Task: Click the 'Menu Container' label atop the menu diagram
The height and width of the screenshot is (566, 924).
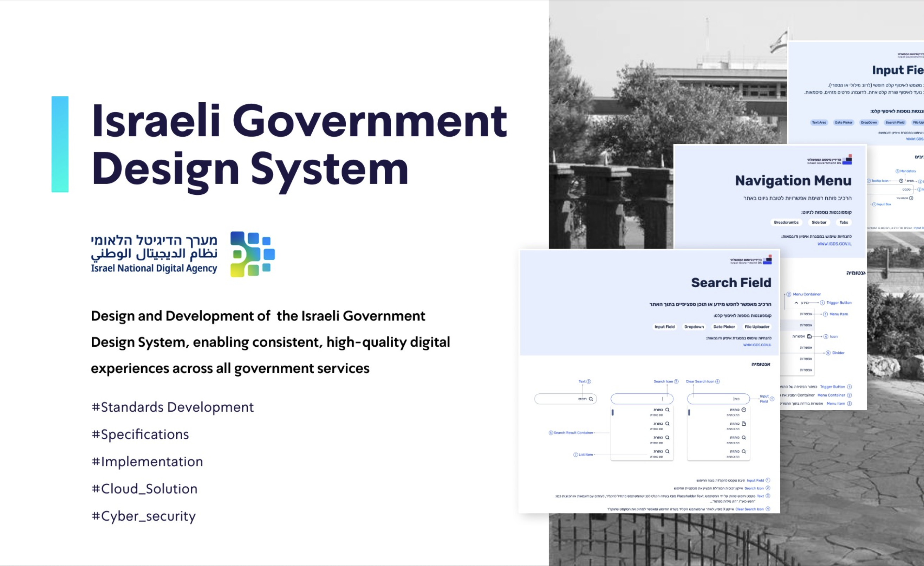Action: click(x=807, y=294)
